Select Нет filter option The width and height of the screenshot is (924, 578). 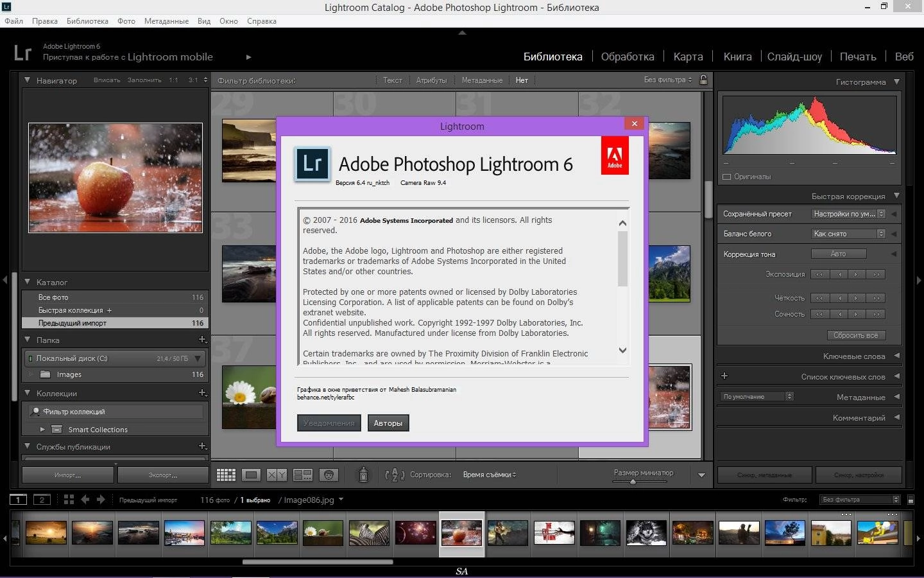point(522,80)
